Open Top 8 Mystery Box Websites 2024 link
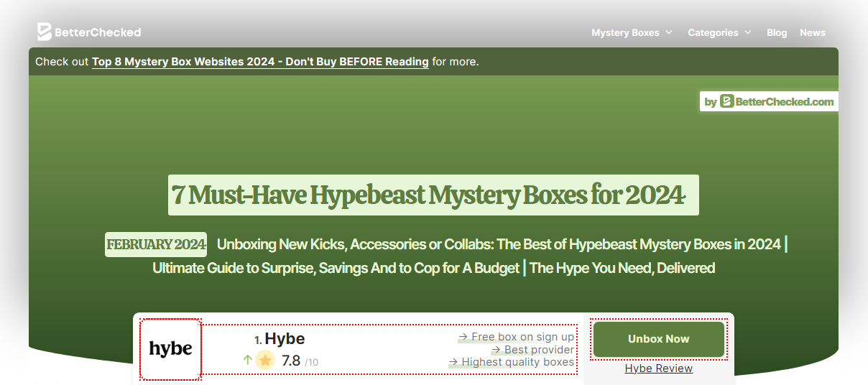 pyautogui.click(x=260, y=62)
